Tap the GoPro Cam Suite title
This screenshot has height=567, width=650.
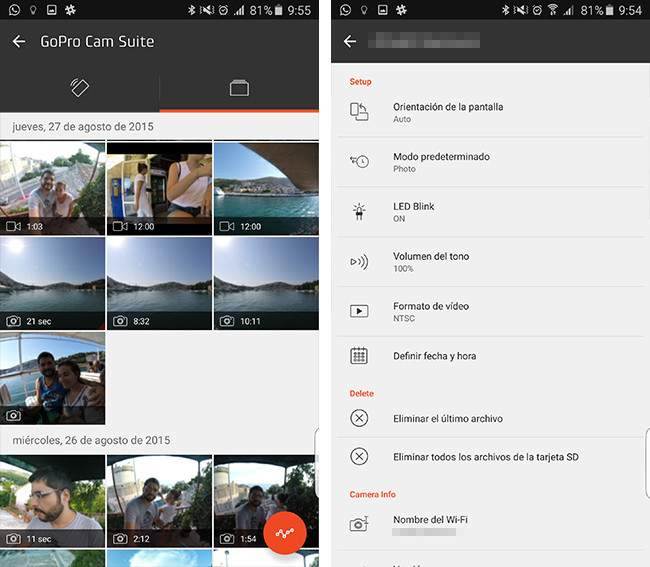tap(97, 41)
